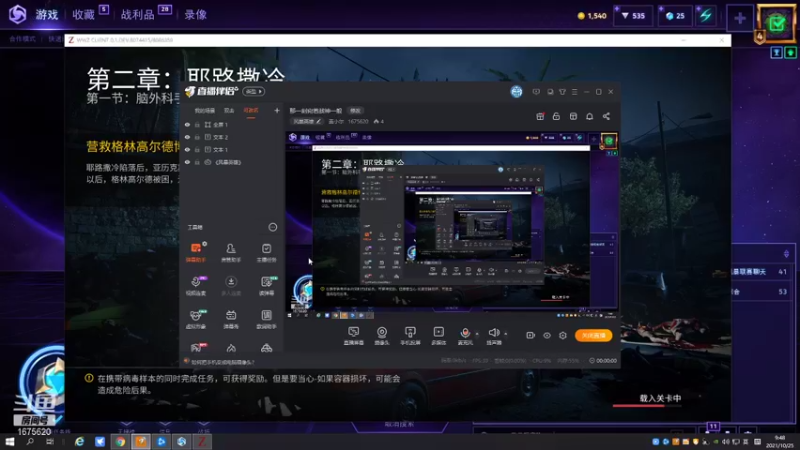Click the plus button near the player portrait

click(740, 18)
